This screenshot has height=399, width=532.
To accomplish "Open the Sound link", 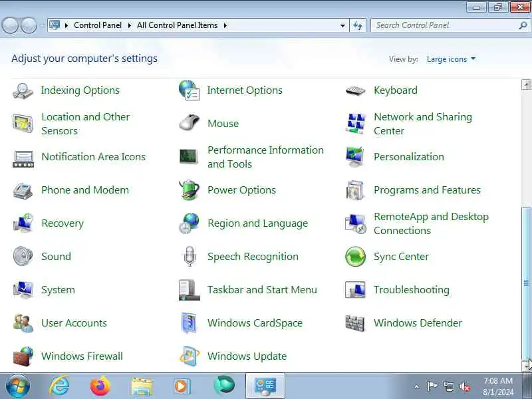I will [x=56, y=257].
